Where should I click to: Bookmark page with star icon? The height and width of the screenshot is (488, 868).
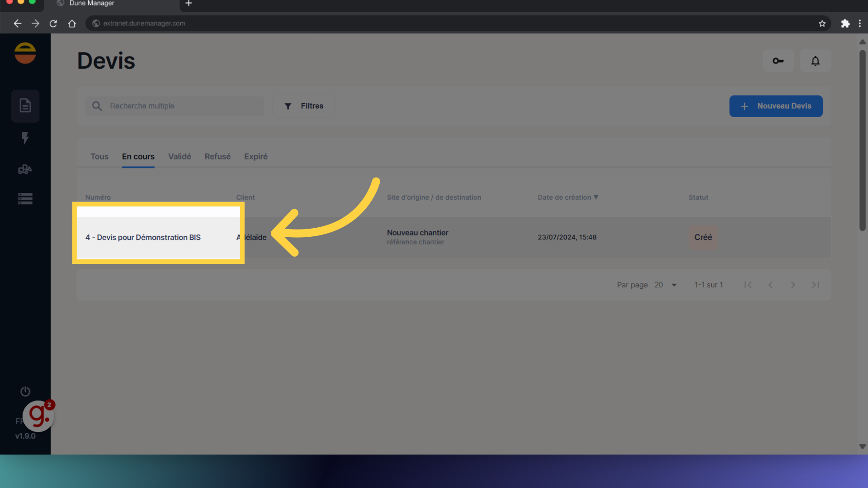[x=822, y=23]
